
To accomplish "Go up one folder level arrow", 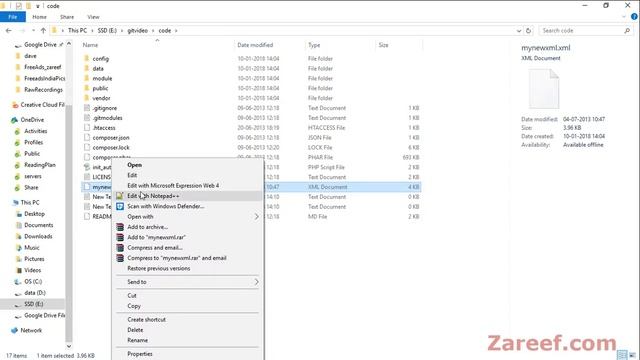I will pos(43,31).
